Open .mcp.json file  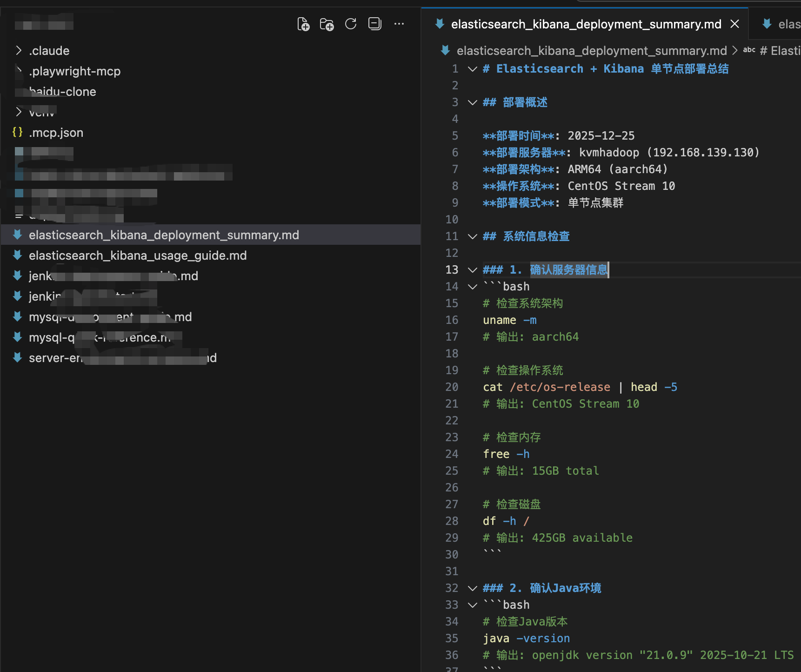pos(56,133)
